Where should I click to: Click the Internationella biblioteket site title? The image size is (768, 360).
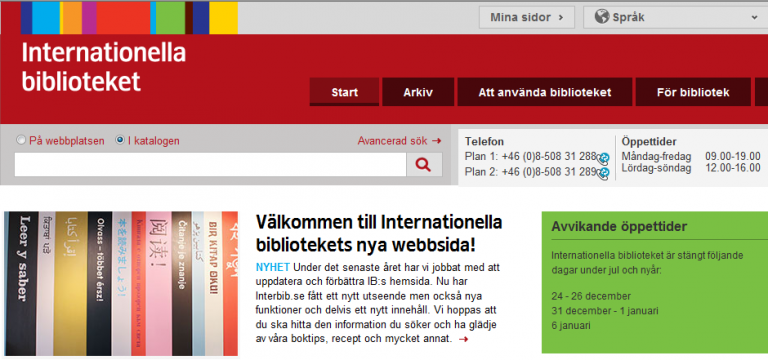pyautogui.click(x=104, y=67)
